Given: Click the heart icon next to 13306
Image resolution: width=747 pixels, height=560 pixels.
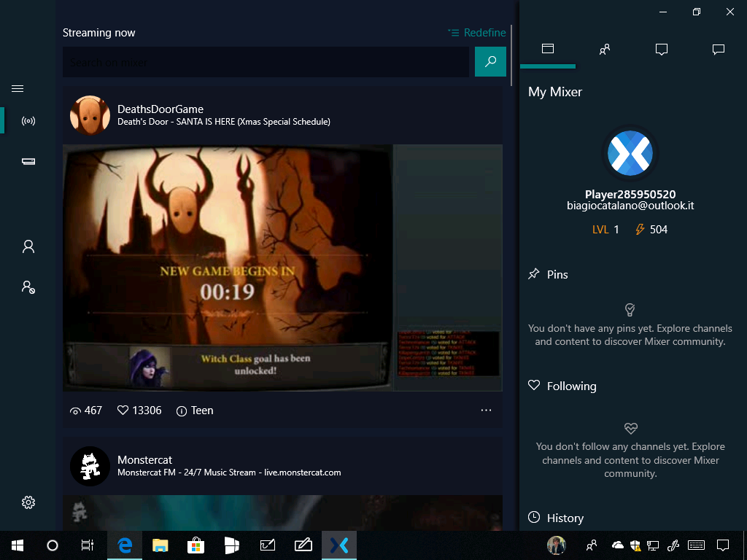Looking at the screenshot, I should point(123,410).
